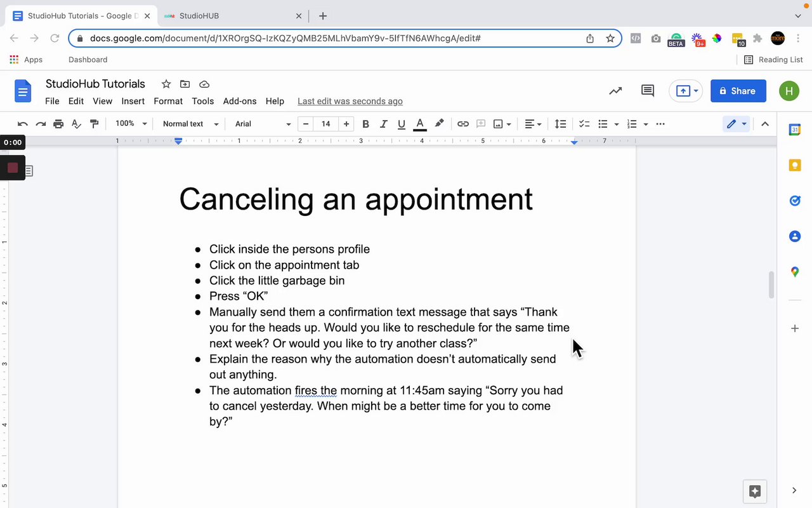Click the font size field showing 14
812x508 pixels.
pos(325,124)
